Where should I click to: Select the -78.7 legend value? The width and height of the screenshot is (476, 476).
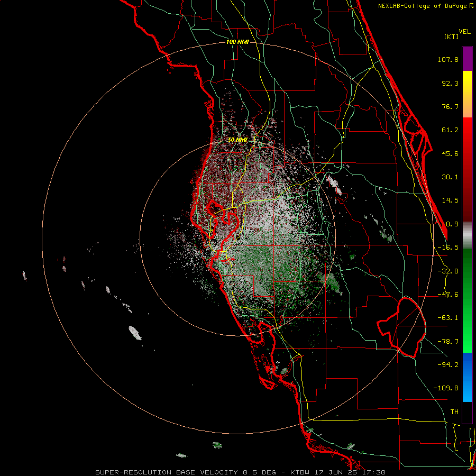point(448,342)
